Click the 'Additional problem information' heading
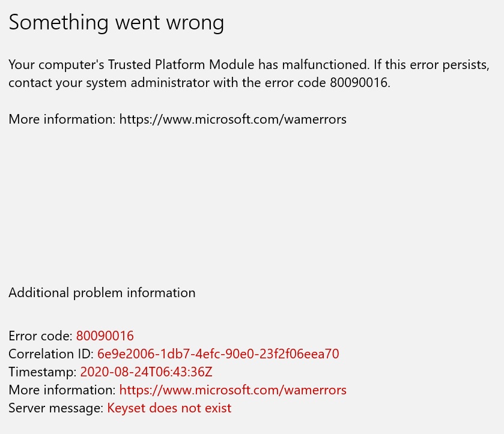 point(102,293)
